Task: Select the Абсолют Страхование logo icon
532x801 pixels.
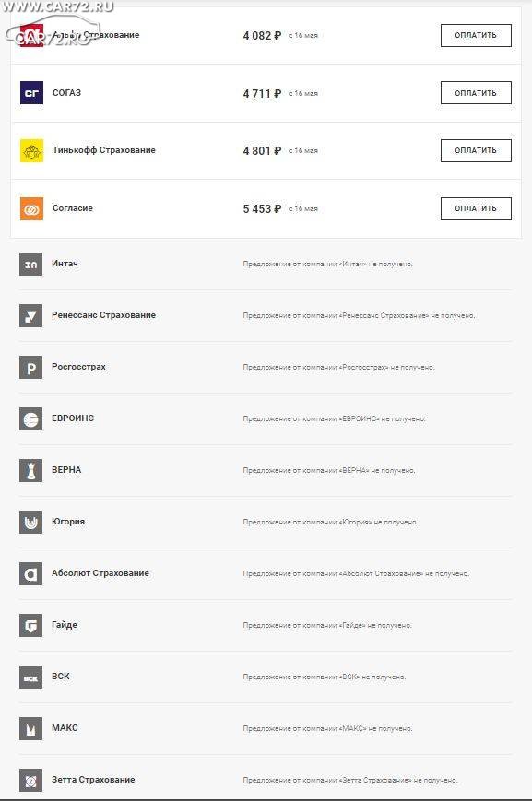Action: pyautogui.click(x=30, y=573)
